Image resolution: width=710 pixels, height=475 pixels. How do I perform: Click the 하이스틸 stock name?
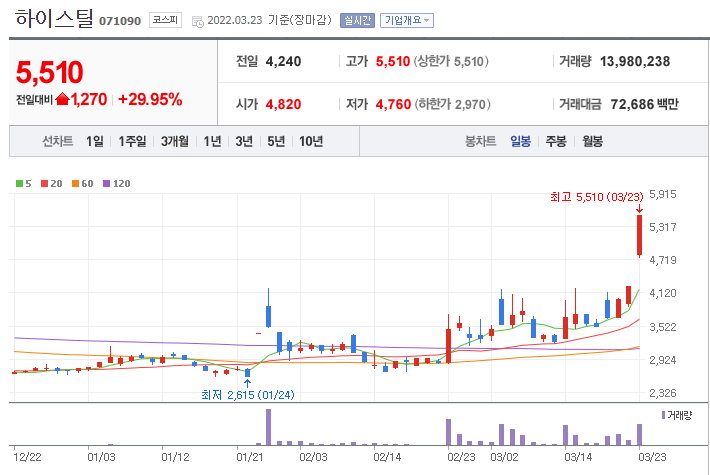(x=54, y=19)
